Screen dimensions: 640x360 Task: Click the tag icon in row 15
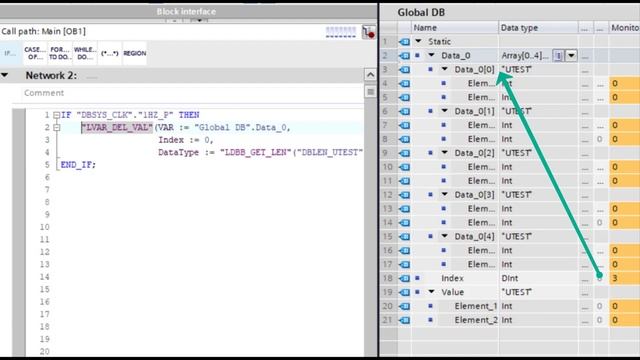click(x=404, y=236)
